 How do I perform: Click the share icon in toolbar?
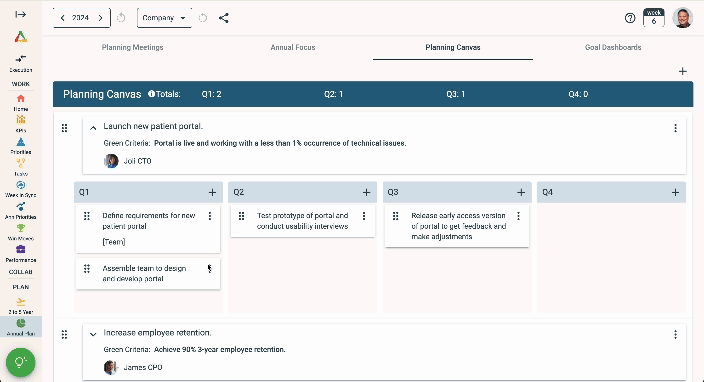point(224,18)
